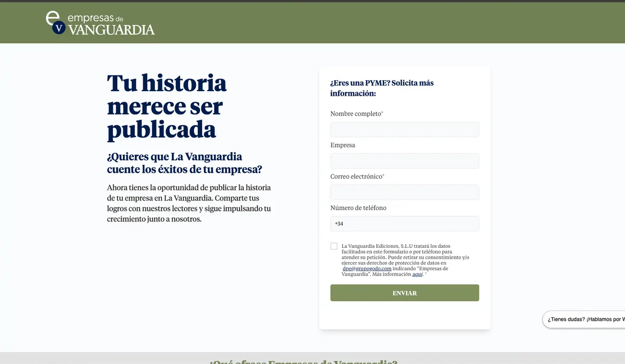Screen dimensions: 625x364
Task: Select the '¿Quieres que La Vanguardia' subheading
Action: tap(184, 163)
